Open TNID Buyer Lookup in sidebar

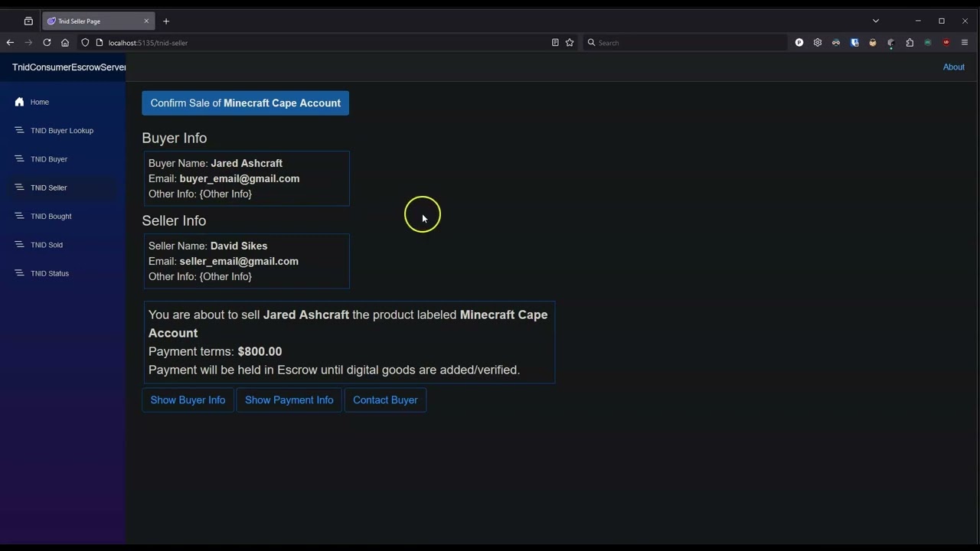pyautogui.click(x=63, y=131)
